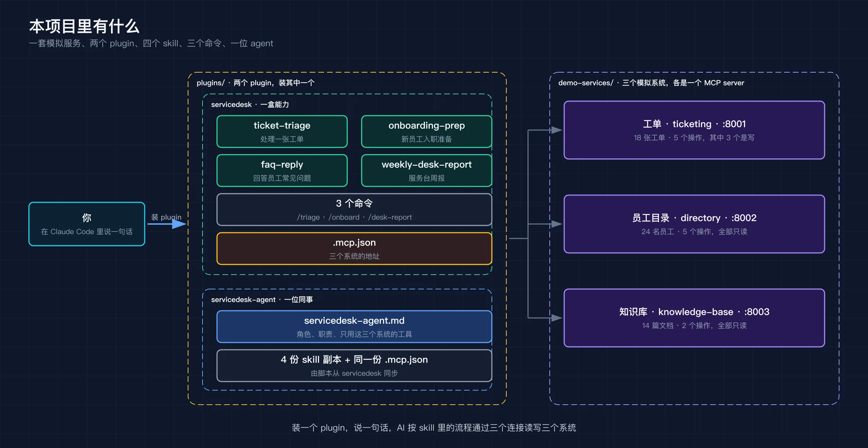868x448 pixels.
Task: Click '由脚本从 servicedesk 同步' text
Action: tap(354, 373)
